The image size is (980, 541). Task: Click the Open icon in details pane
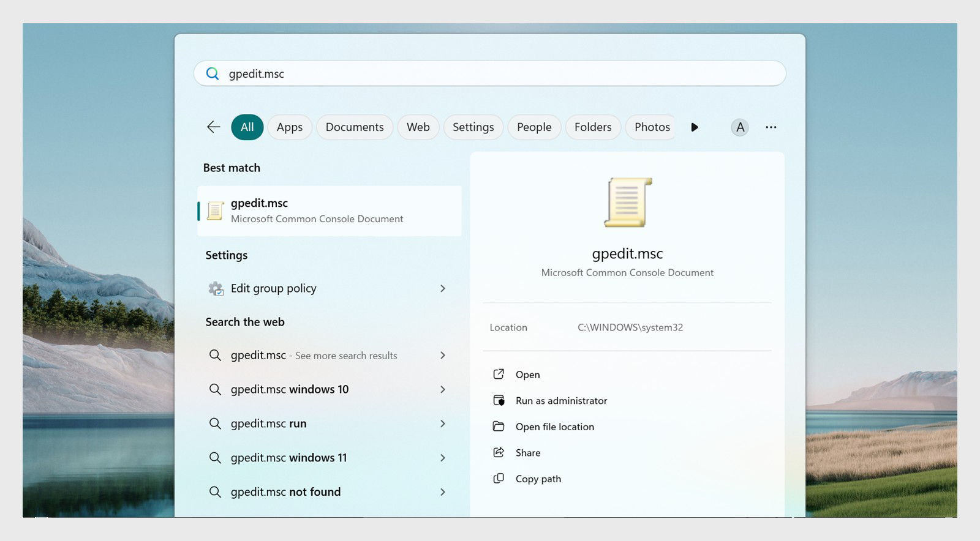click(x=499, y=374)
